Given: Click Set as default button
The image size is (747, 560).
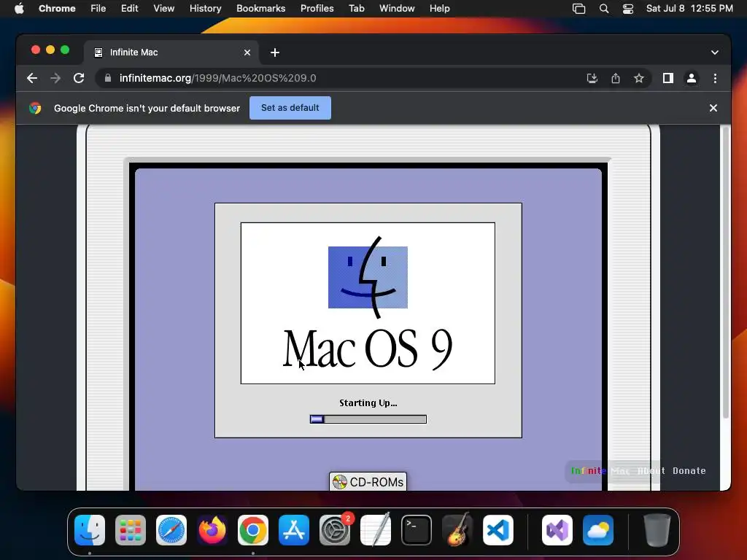Looking at the screenshot, I should (x=290, y=108).
